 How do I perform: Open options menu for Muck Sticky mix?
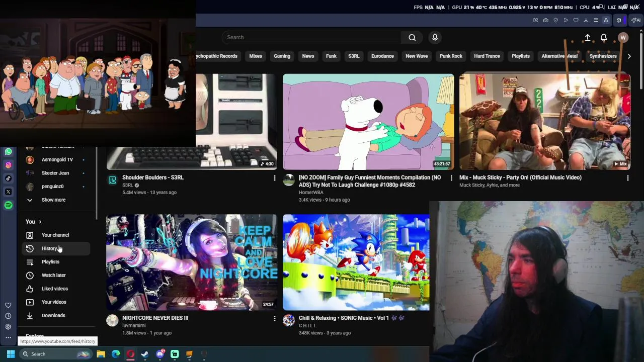click(x=627, y=178)
